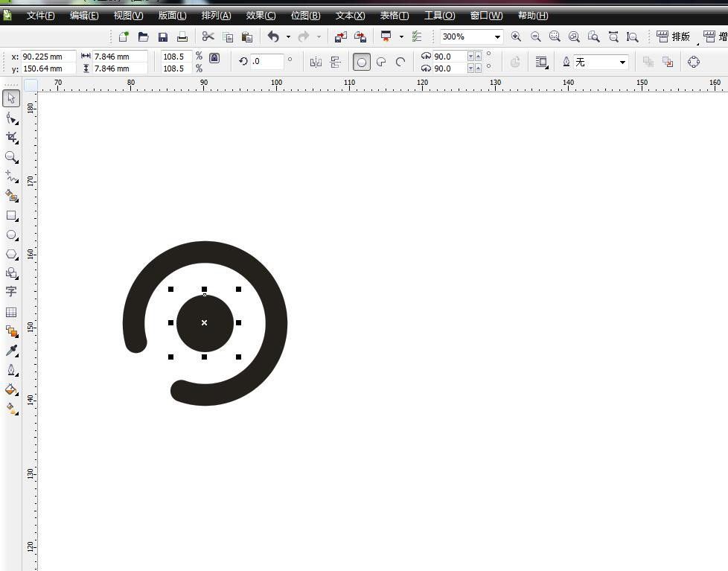Open the 位图(B) menu
This screenshot has height=571, width=728.
point(305,16)
